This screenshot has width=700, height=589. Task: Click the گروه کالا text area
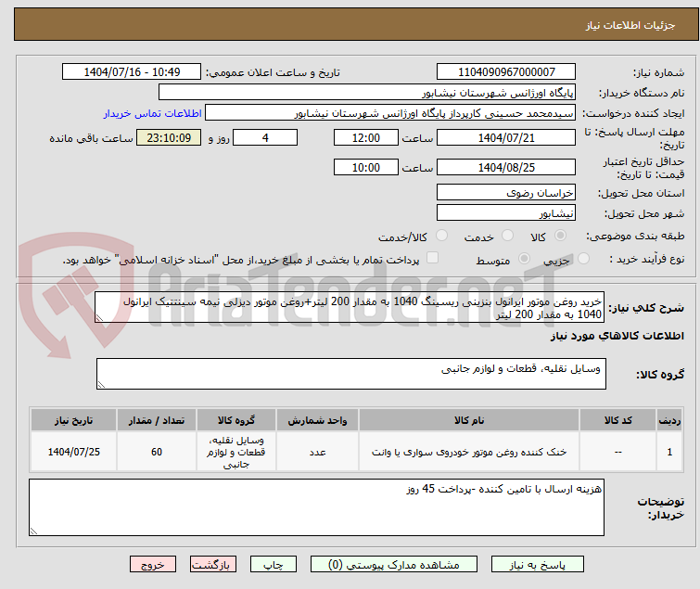click(351, 374)
